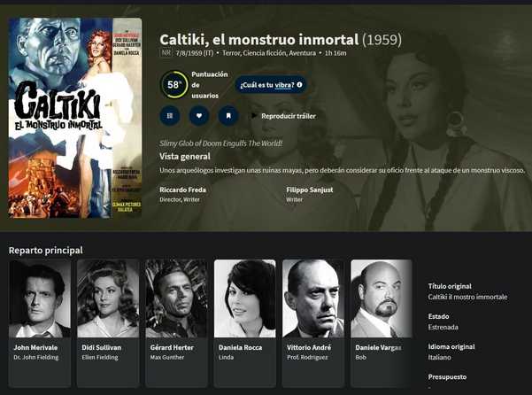
Task: Click the Max Gunther character name
Action: pyautogui.click(x=167, y=357)
